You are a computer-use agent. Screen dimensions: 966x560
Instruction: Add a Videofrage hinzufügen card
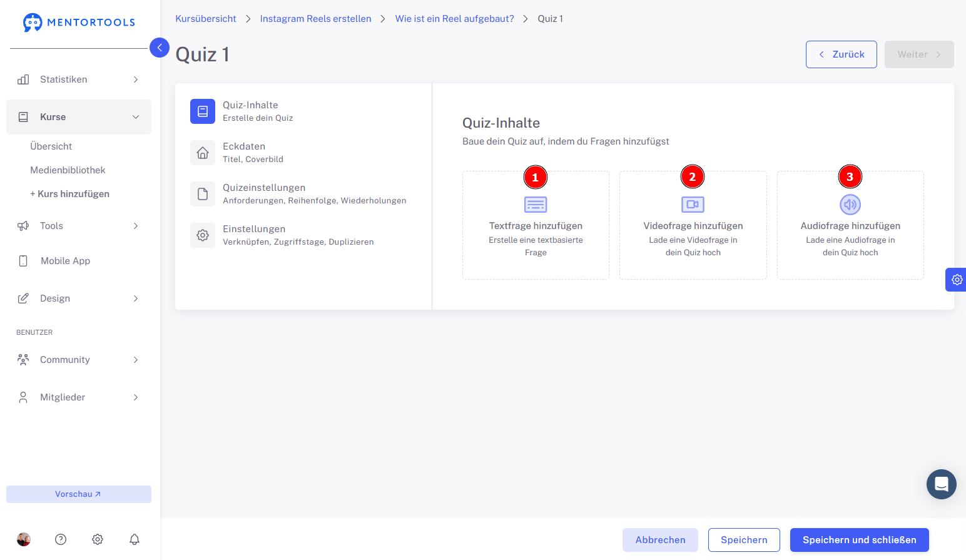coord(693,225)
